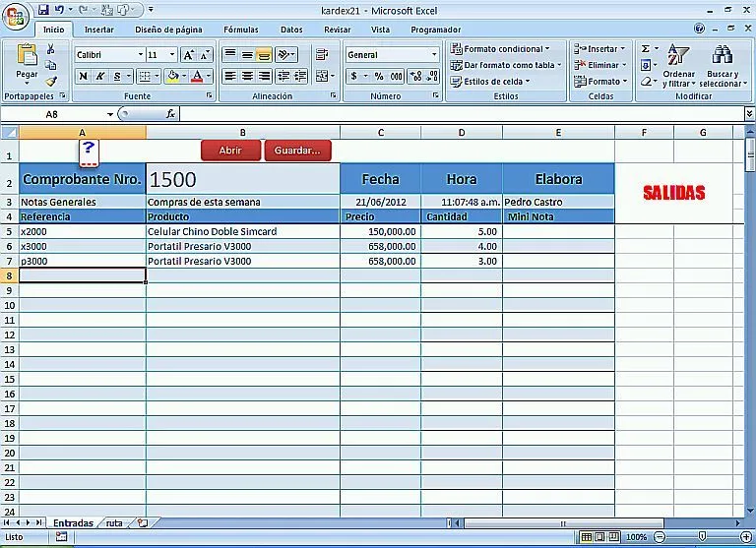Click the Pegar paste icon
Screen dimensions: 756x548
tap(27, 57)
